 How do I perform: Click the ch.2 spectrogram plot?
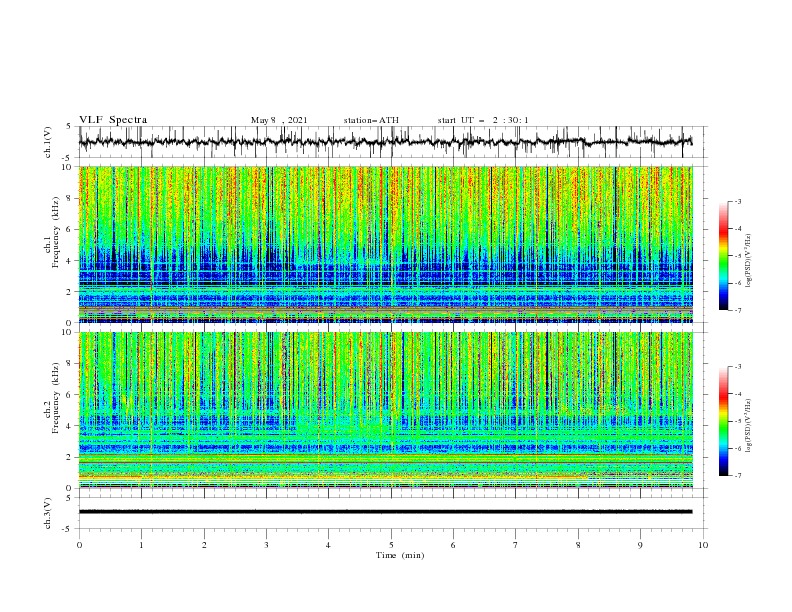point(385,410)
